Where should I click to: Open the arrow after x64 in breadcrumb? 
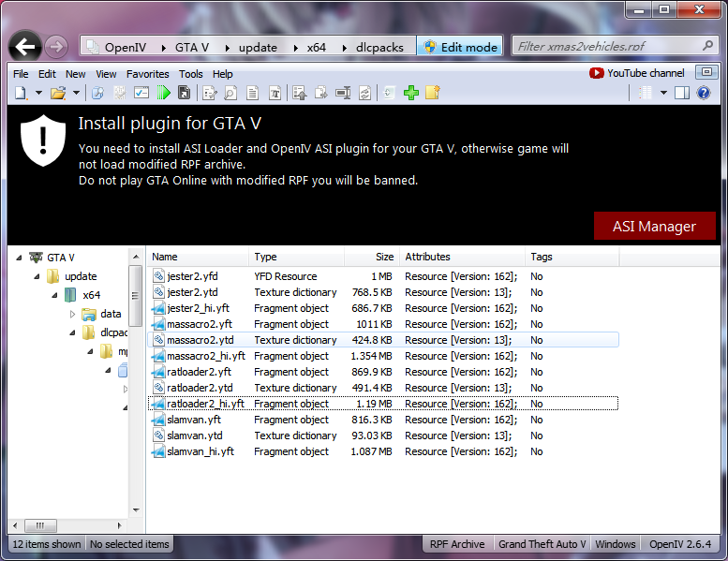[344, 48]
